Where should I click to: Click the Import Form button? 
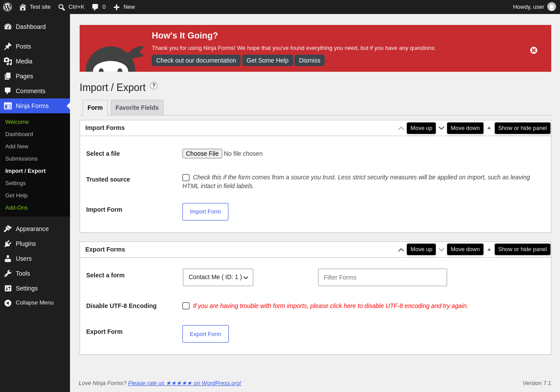pos(205,212)
